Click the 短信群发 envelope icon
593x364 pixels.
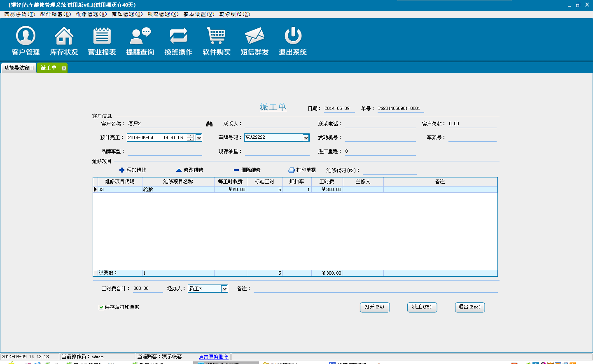pos(254,36)
